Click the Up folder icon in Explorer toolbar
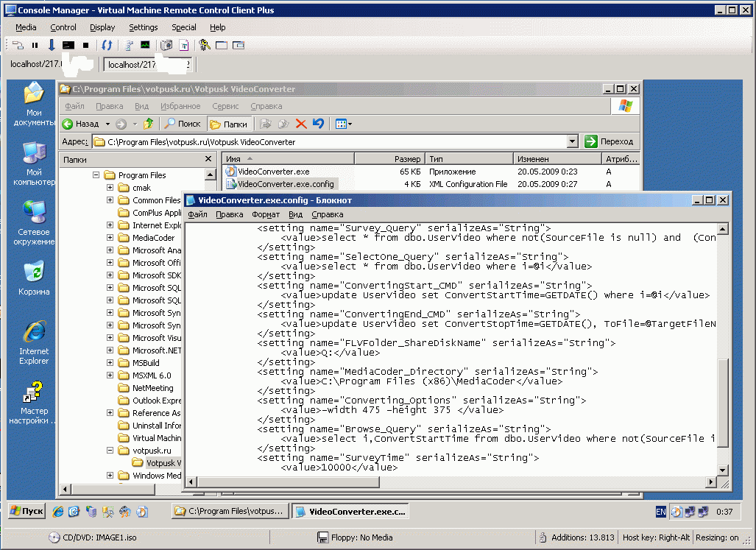 pos(149,124)
